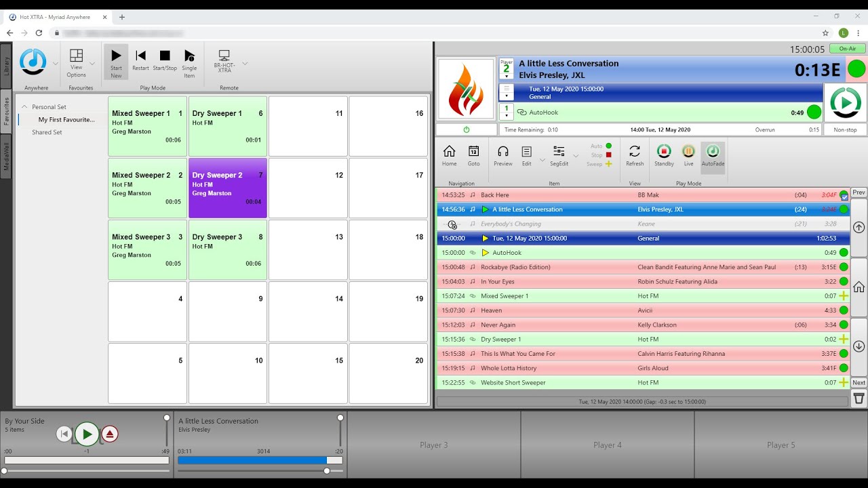Viewport: 868px width, 488px height.
Task: Set item to Auto segue mode
Action: pos(601,146)
